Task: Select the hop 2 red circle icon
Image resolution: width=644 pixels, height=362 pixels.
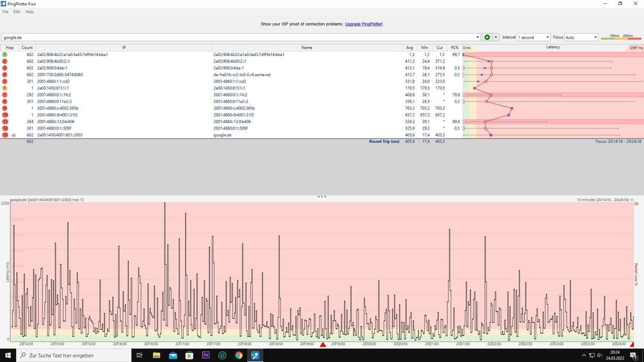Action: pos(5,61)
